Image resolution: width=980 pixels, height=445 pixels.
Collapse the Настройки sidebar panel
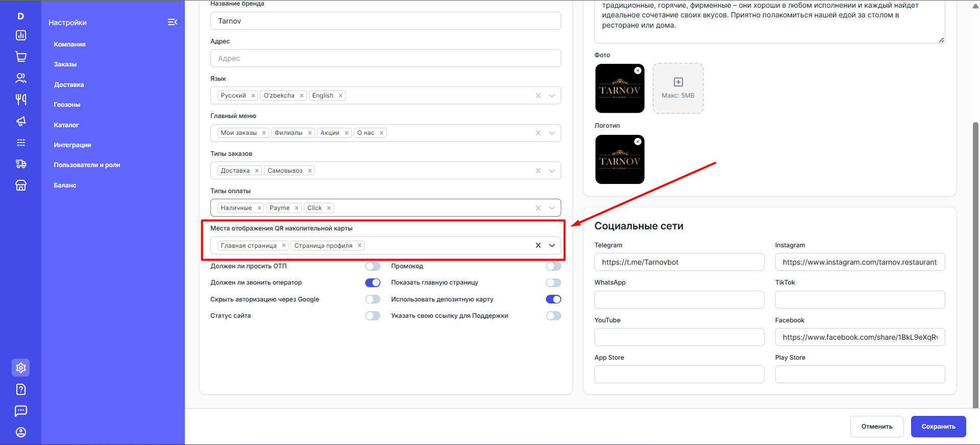click(x=172, y=22)
